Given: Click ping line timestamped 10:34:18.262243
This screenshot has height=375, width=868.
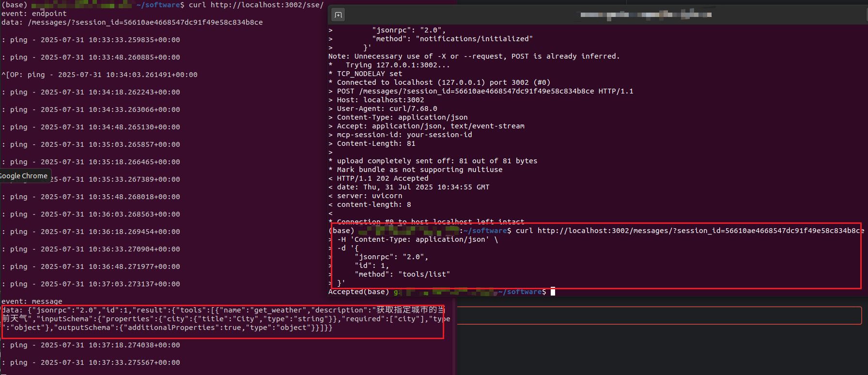Looking at the screenshot, I should (x=91, y=92).
